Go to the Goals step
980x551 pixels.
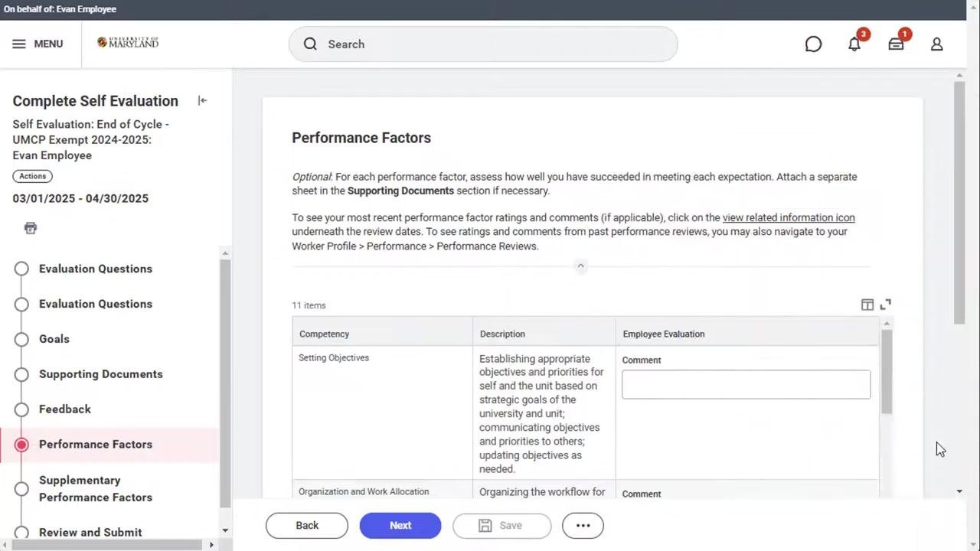(x=54, y=339)
